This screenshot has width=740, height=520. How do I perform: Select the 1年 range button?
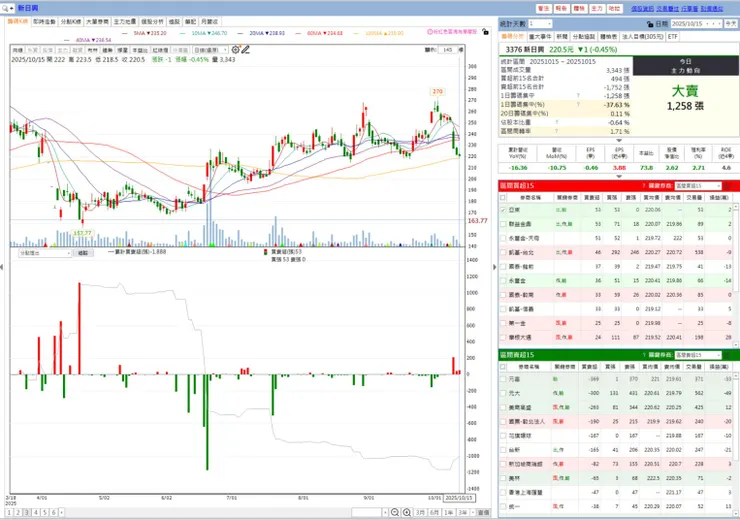448,512
